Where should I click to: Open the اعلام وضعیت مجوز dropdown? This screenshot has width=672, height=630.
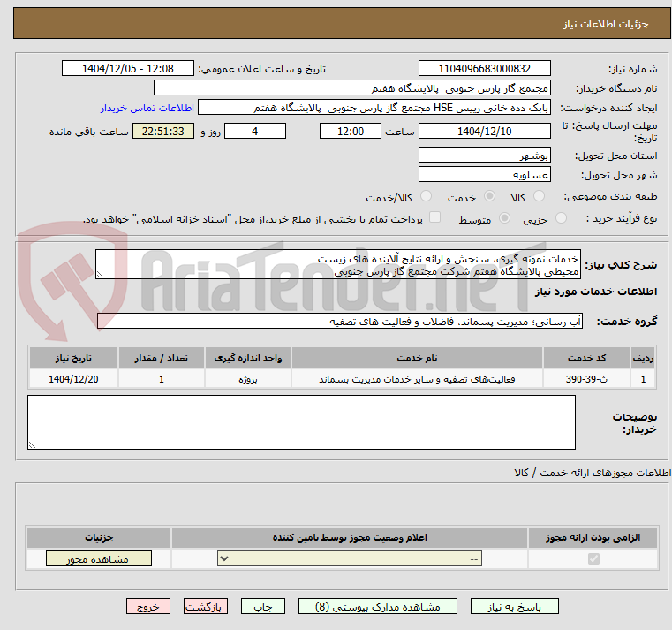350,558
